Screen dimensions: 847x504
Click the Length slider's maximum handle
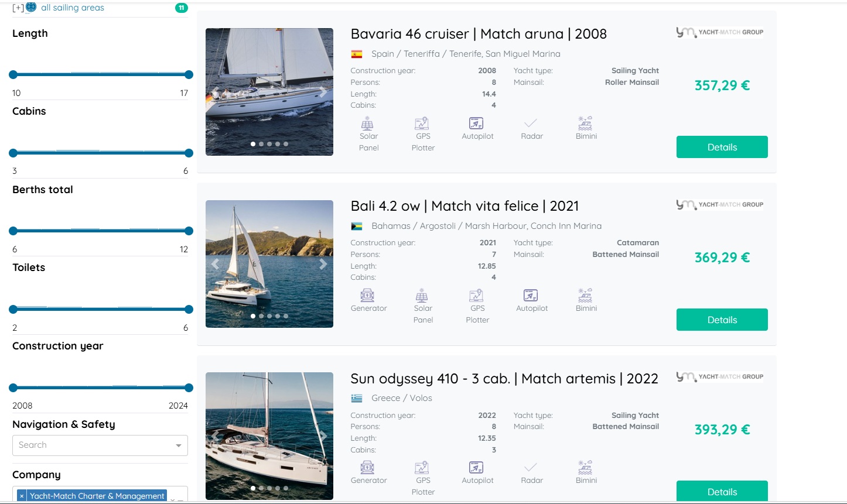[x=189, y=74]
